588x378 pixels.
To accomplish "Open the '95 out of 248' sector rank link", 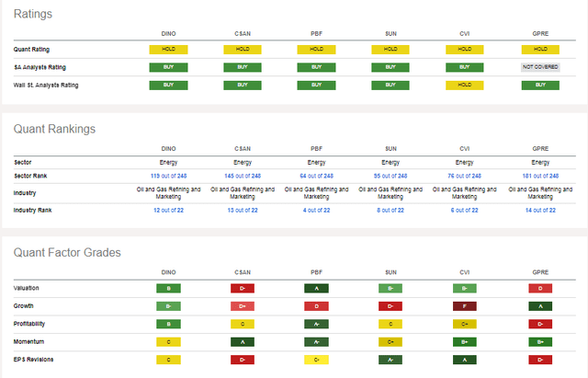I will (x=390, y=176).
